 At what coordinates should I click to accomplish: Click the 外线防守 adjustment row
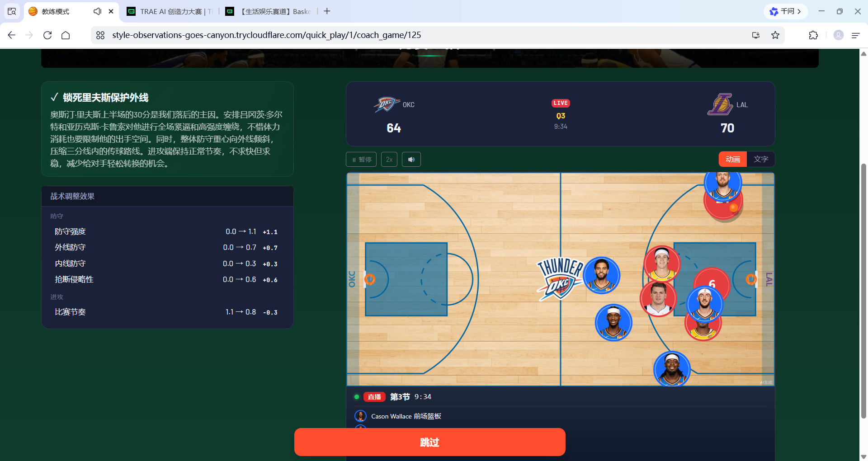coord(167,247)
